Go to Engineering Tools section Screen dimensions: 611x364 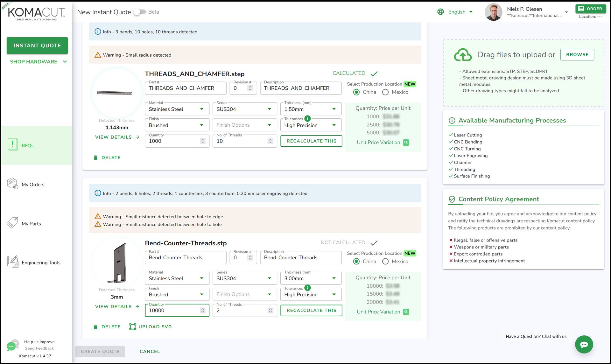pos(41,262)
